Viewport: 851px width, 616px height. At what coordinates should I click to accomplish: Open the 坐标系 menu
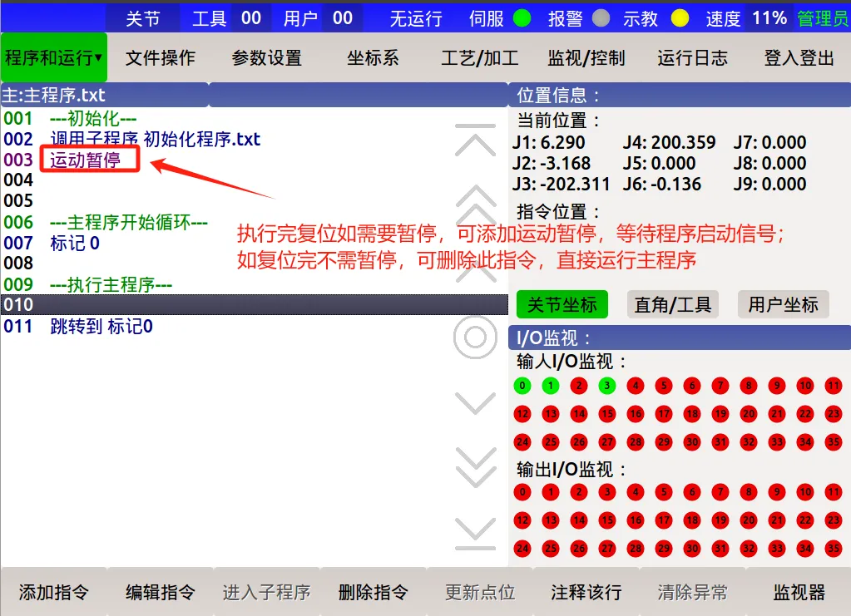pos(373,57)
